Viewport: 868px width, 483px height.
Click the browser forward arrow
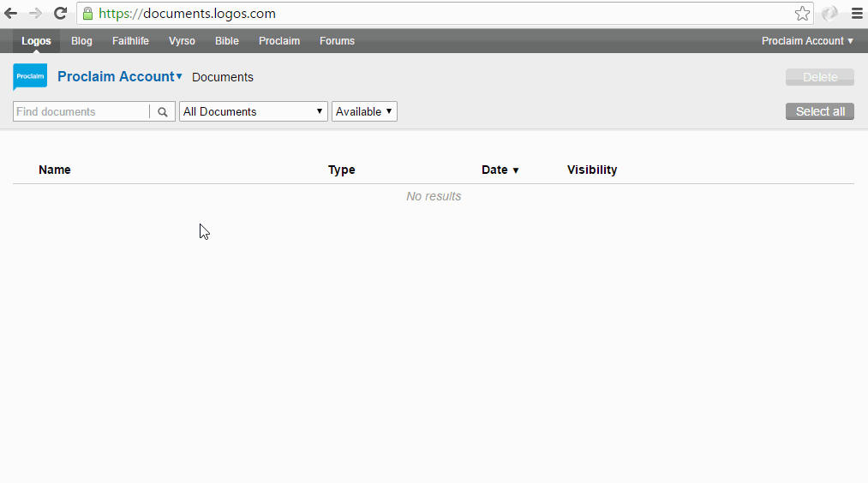[x=35, y=14]
